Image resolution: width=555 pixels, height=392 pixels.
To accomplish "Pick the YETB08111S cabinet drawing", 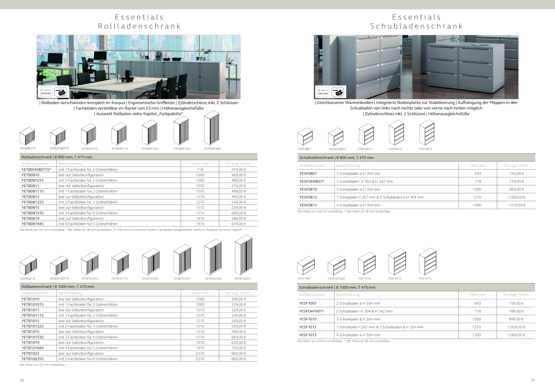I will (x=119, y=134).
